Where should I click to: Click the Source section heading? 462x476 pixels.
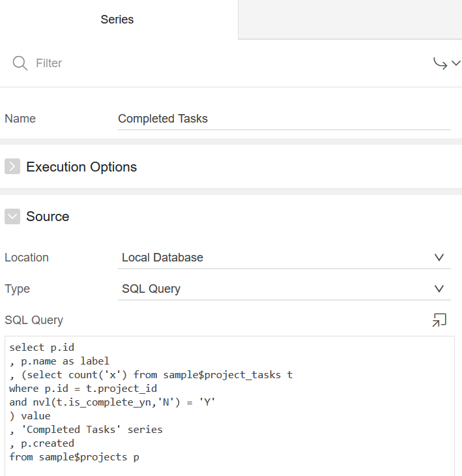tap(48, 216)
